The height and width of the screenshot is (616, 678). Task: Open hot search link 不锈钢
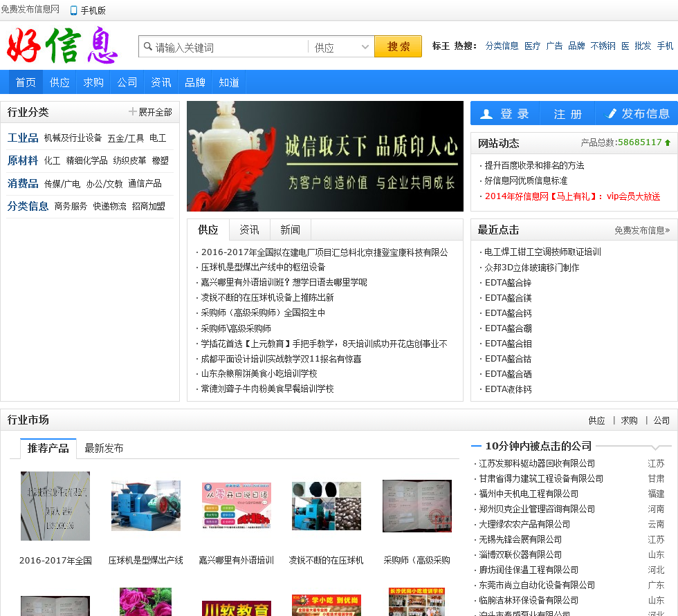coord(603,46)
